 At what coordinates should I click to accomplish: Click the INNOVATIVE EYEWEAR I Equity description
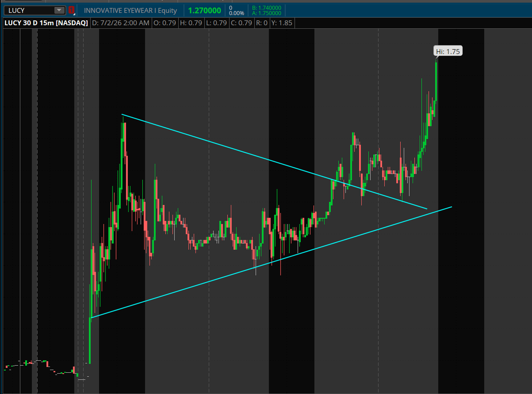130,10
